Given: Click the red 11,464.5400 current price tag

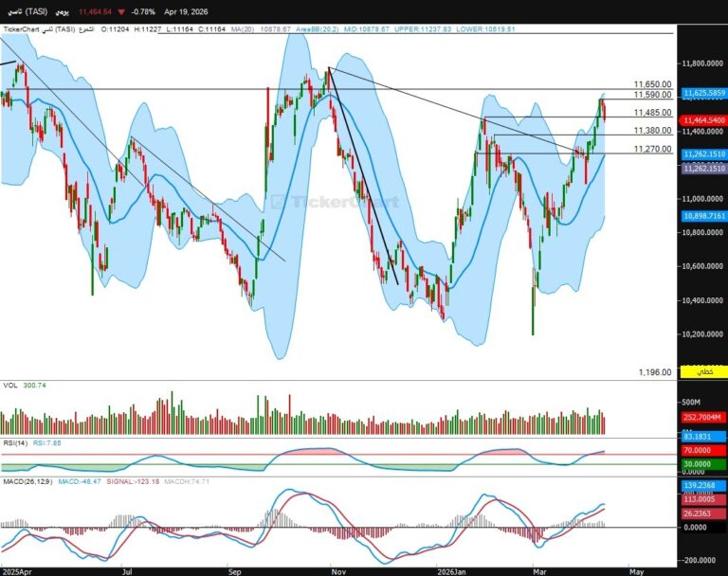Looking at the screenshot, I should pos(702,121).
